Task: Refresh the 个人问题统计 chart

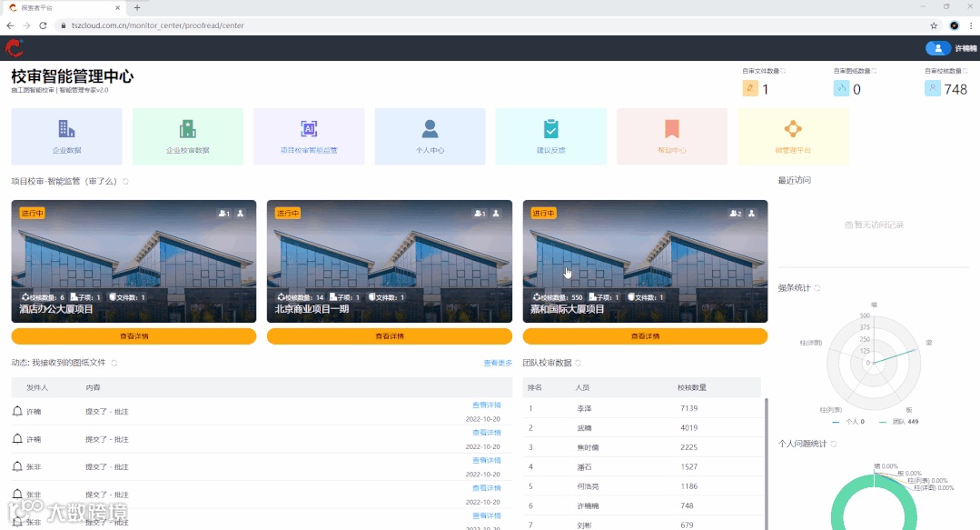Action: pos(833,444)
